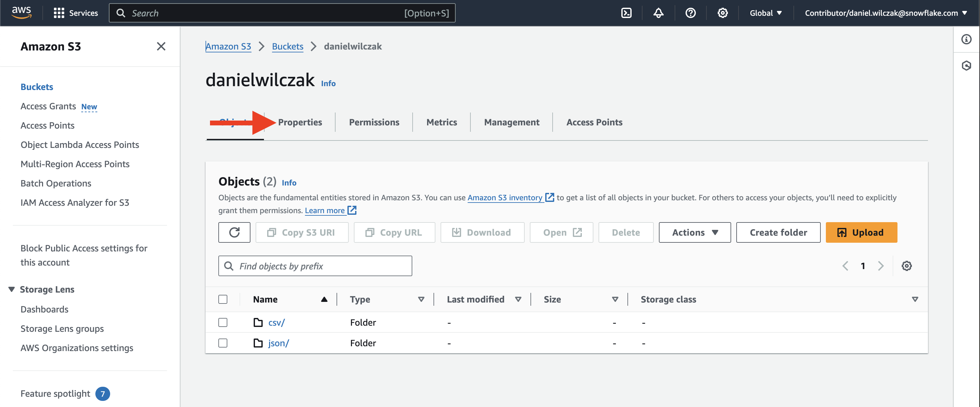Click the AWS logo home icon

[21, 12]
